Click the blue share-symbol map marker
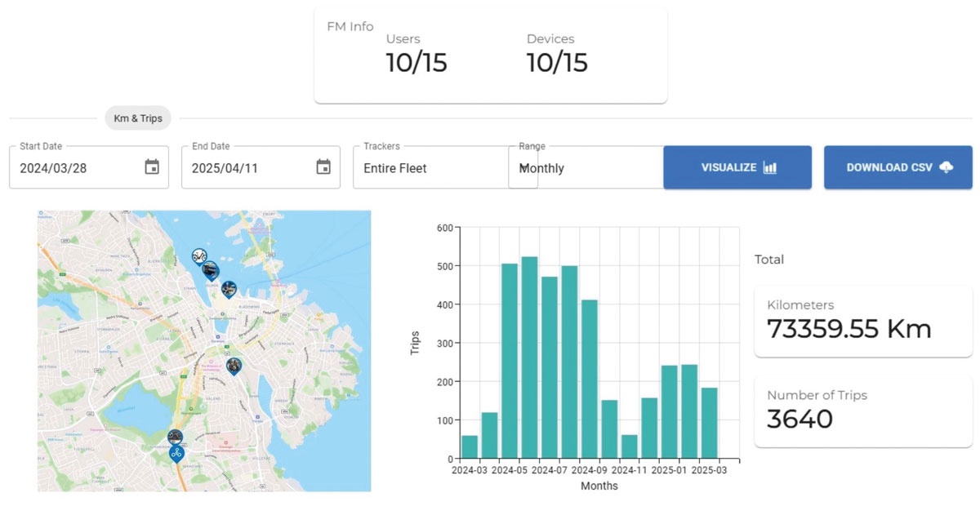The height and width of the screenshot is (515, 980). pyautogui.click(x=176, y=453)
